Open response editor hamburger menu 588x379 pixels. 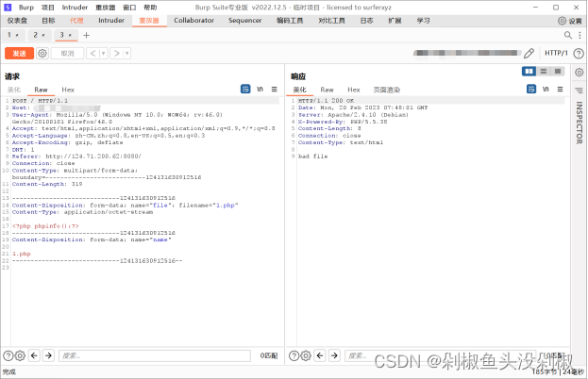pyautogui.click(x=560, y=90)
